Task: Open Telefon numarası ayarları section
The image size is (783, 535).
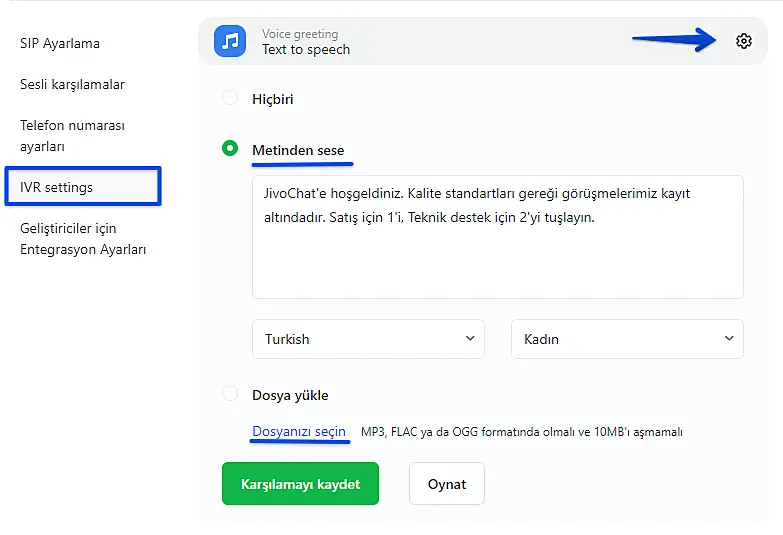Action: (72, 136)
